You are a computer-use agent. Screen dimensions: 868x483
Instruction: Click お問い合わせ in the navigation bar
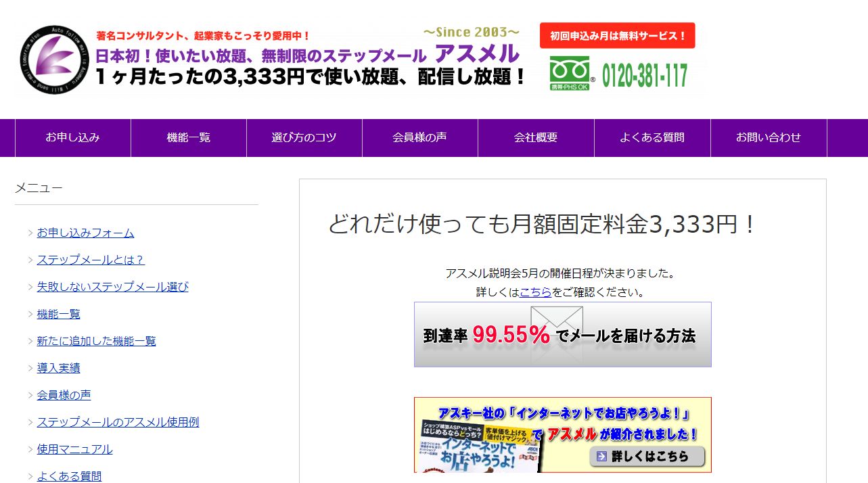tap(769, 138)
